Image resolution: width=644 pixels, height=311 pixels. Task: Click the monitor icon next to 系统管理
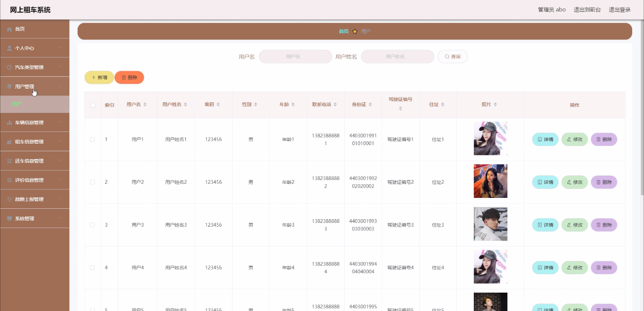(9, 219)
